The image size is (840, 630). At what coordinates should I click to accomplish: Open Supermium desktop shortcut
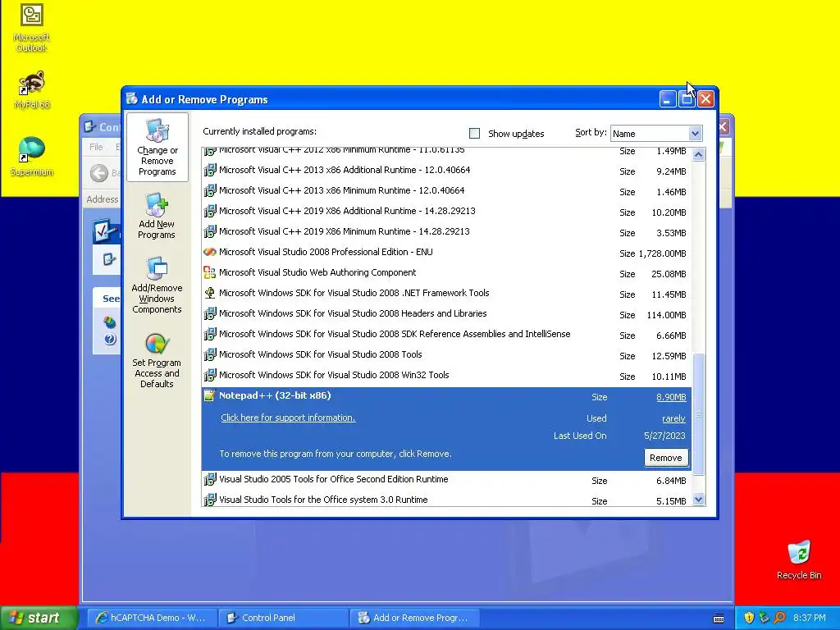(x=32, y=157)
